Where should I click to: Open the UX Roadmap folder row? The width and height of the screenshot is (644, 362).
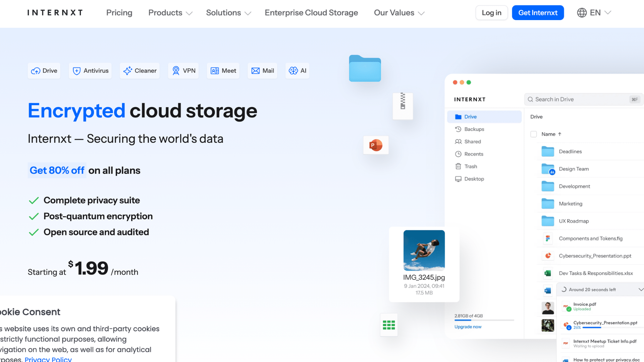pyautogui.click(x=590, y=221)
